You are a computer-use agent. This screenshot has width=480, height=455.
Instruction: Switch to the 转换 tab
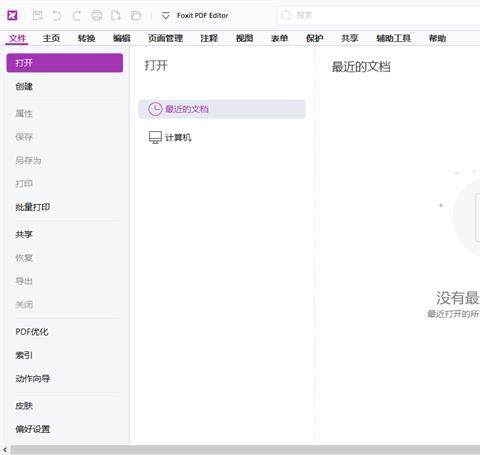86,38
